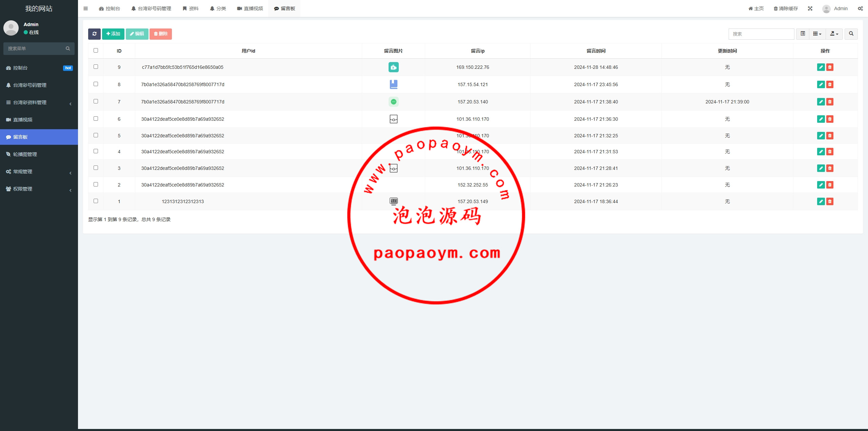Click the search magnifier button beside export
Screen dimensions: 868x431
click(851, 34)
